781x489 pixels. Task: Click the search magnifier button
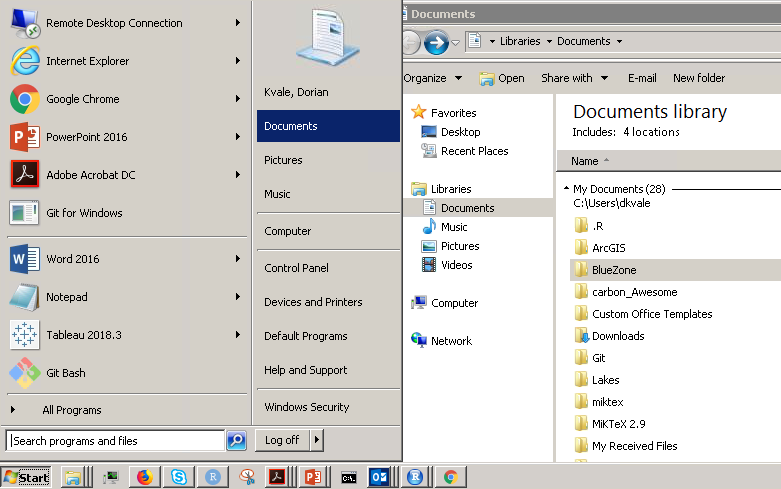(237, 440)
